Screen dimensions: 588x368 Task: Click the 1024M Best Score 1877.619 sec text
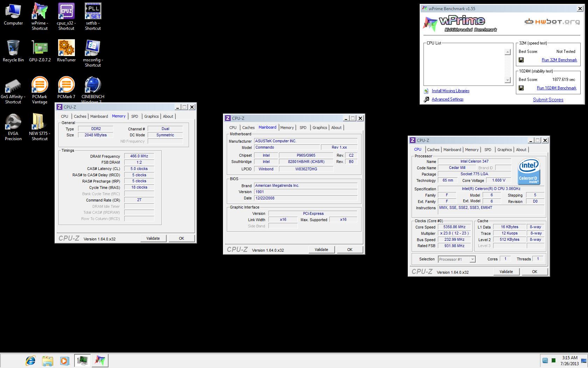coord(563,80)
